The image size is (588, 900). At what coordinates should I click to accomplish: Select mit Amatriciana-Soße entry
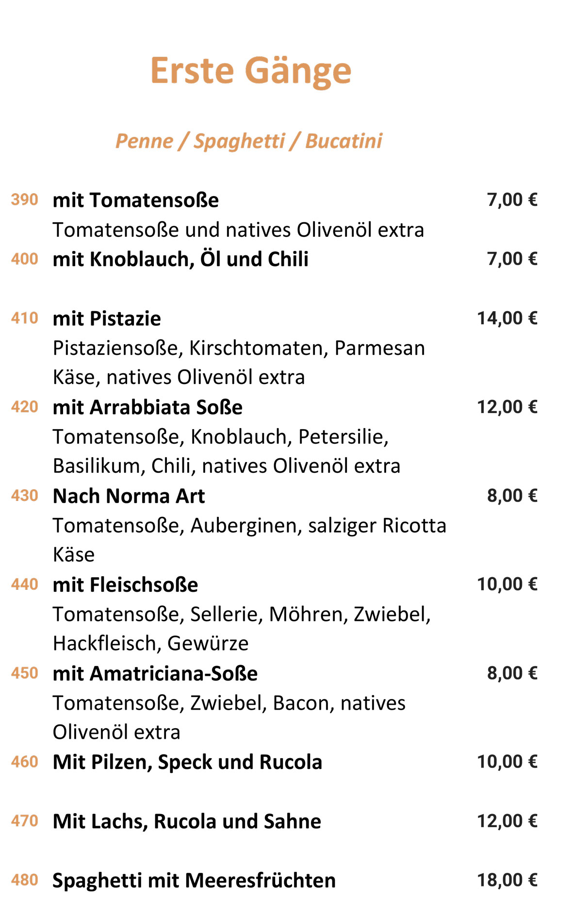155,674
